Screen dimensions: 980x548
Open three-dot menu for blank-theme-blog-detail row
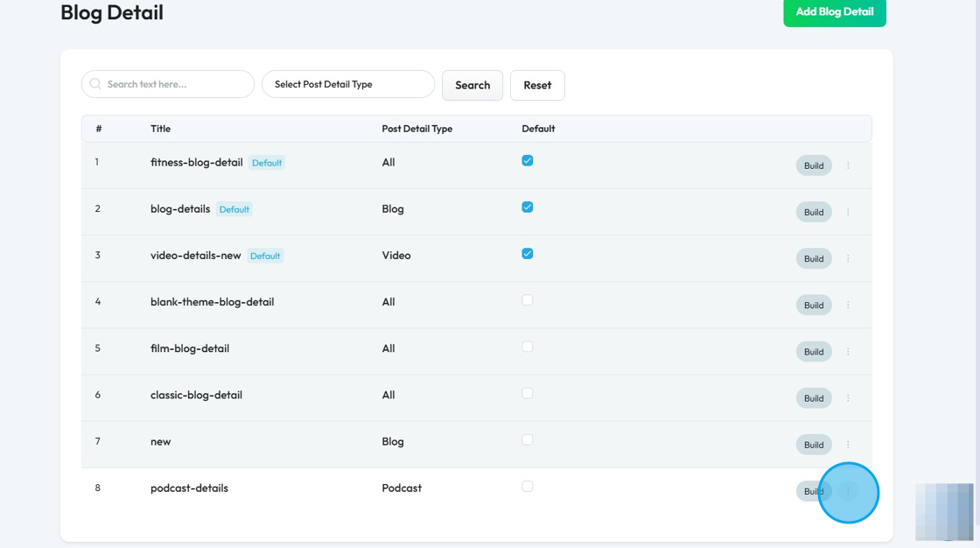click(x=848, y=305)
